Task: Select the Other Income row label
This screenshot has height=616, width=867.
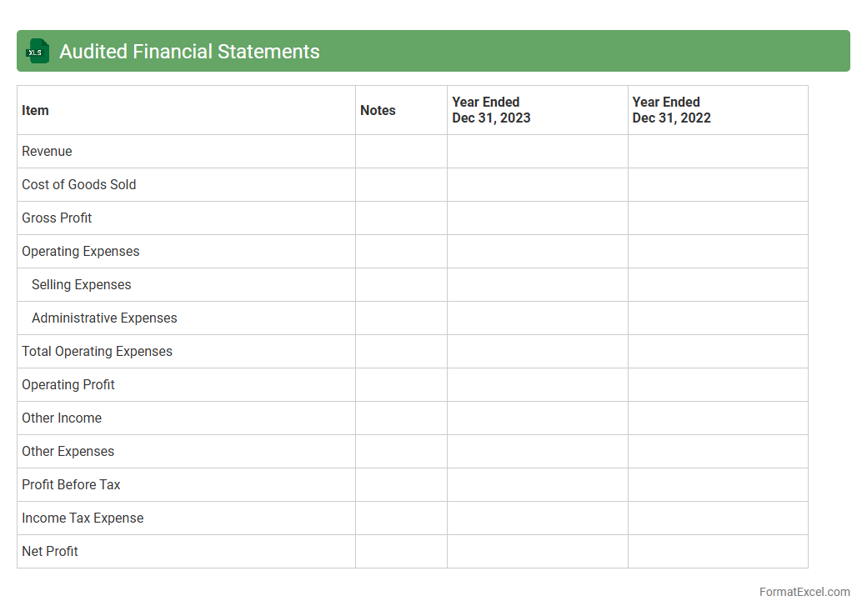Action: 62,418
